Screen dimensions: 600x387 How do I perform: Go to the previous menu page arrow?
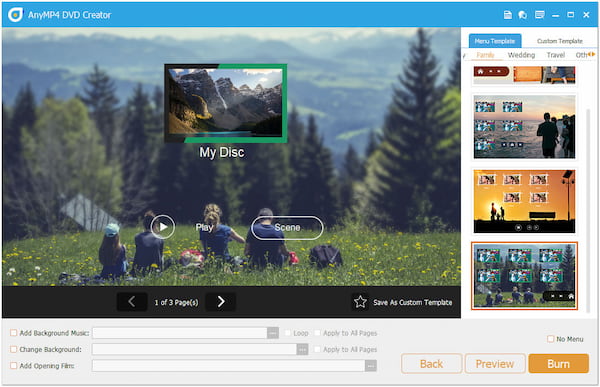click(x=132, y=302)
